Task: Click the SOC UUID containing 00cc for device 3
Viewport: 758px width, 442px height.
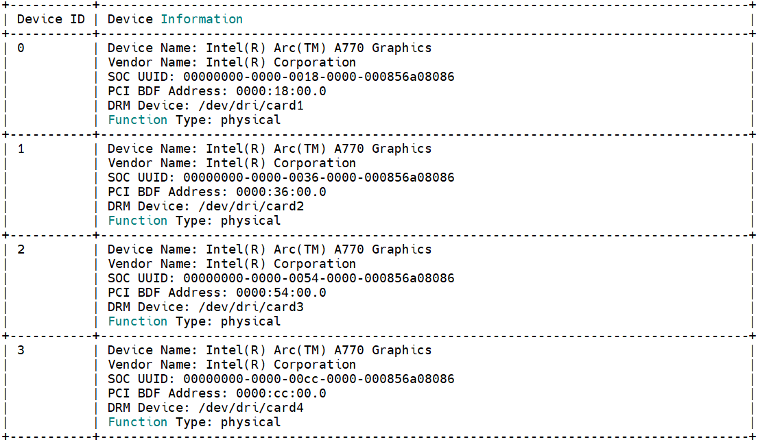Action: 319,379
